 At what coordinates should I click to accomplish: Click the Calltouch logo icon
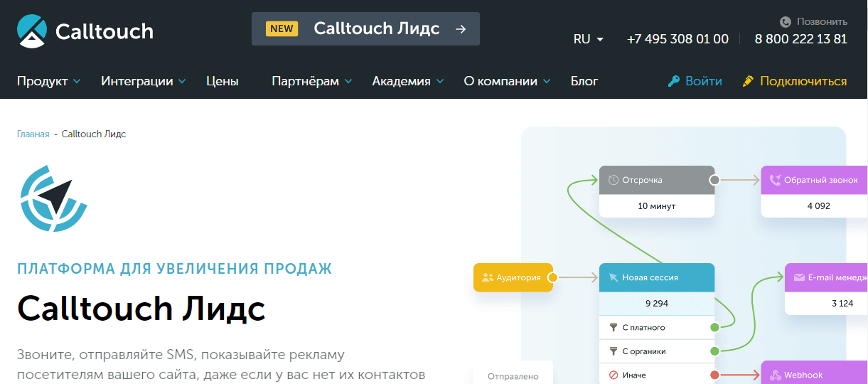click(32, 31)
